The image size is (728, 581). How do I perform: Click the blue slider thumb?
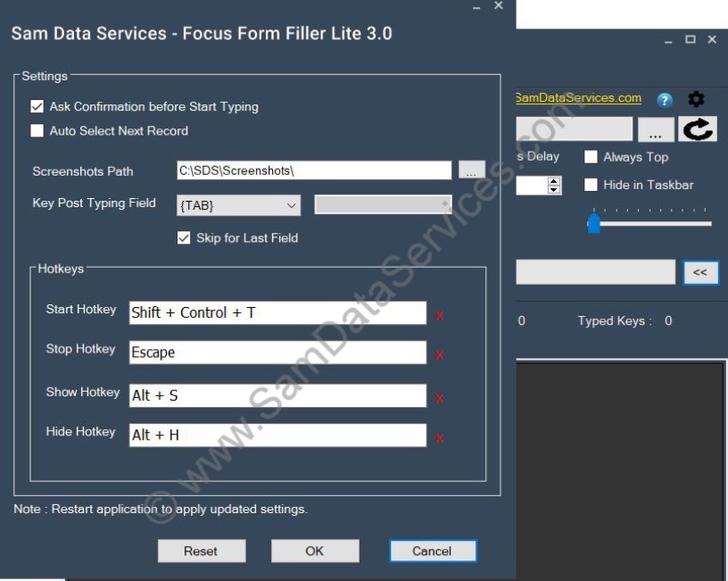pos(594,222)
